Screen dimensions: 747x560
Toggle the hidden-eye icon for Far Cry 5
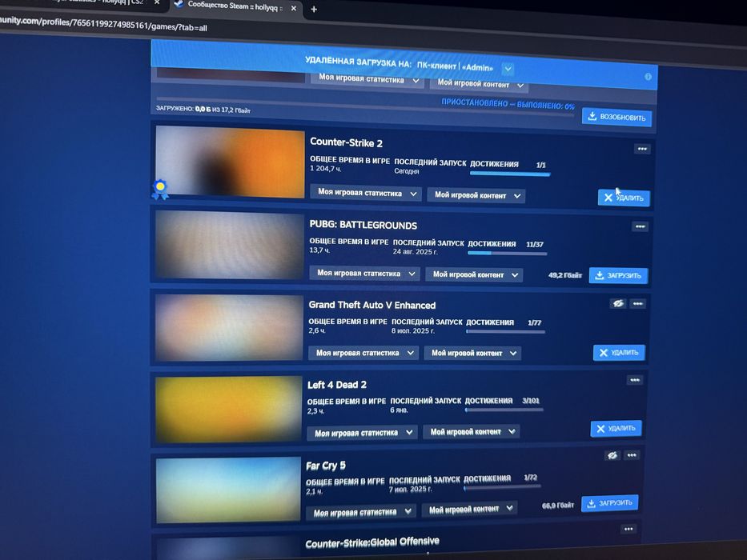coord(612,456)
